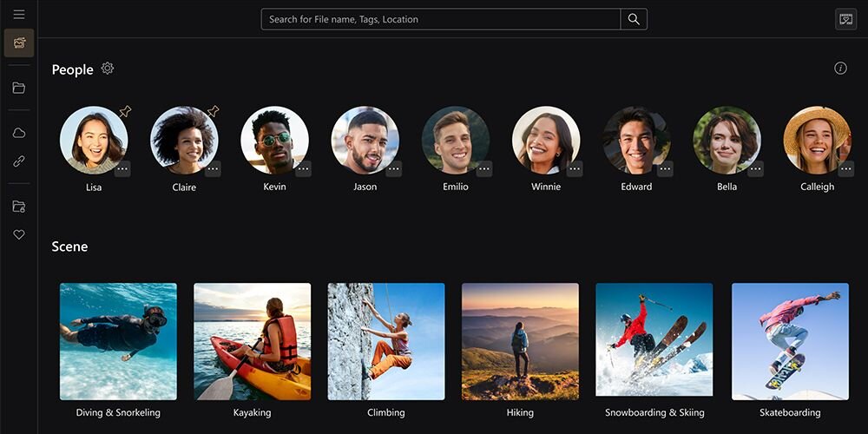Open more options for Calleigh
The height and width of the screenshot is (434, 868).
[845, 169]
